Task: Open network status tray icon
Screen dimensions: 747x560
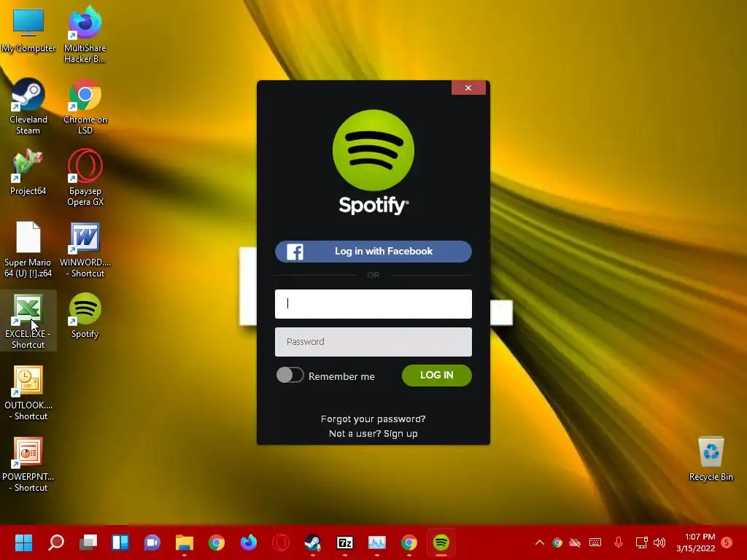Action: click(x=641, y=542)
